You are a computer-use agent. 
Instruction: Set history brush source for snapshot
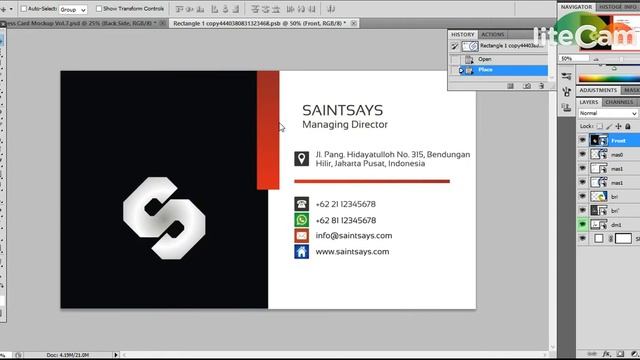click(454, 47)
